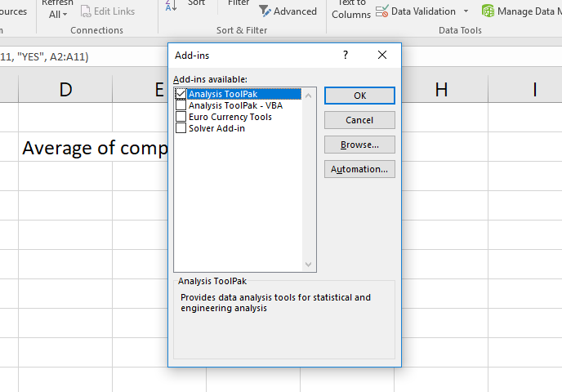Click the Advanced filter icon
This screenshot has height=392, width=562.
[265, 11]
